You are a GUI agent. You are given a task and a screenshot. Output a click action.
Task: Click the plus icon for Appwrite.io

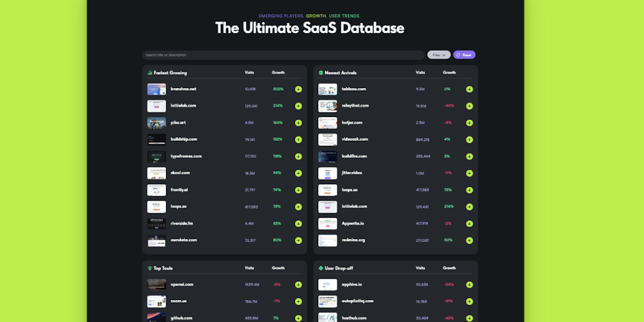point(469,224)
